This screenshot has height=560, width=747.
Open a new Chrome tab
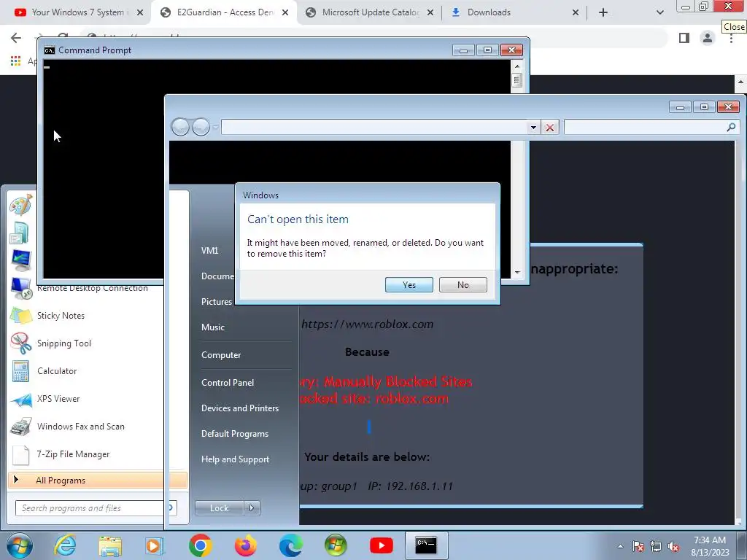click(x=603, y=12)
